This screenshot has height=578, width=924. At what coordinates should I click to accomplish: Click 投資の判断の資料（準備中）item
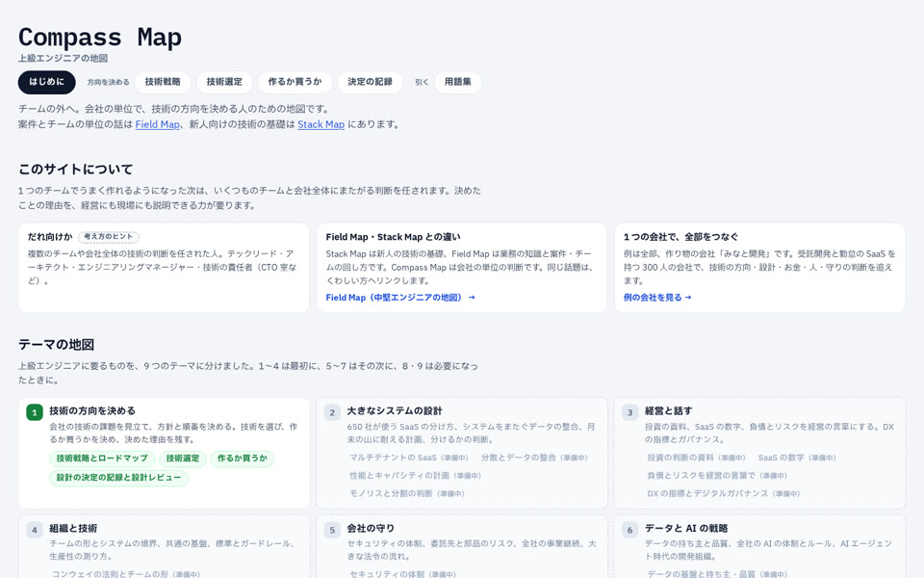[697, 458]
